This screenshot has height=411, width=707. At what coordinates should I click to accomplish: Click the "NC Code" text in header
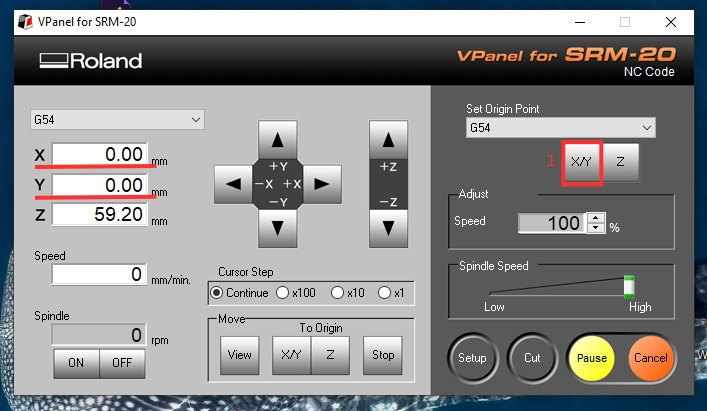point(649,72)
